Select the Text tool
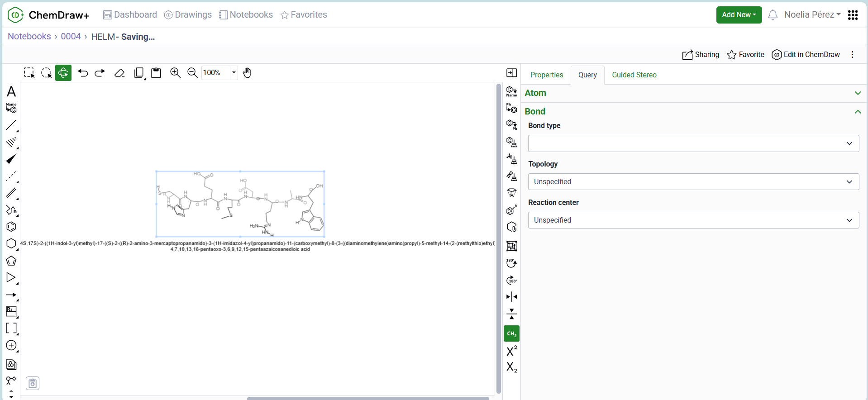This screenshot has width=868, height=400. pyautogui.click(x=11, y=92)
